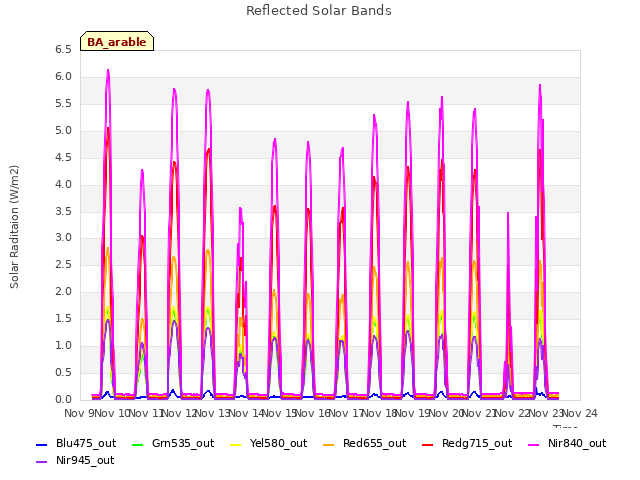Toggle the Nir840_out legend entry
The width and height of the screenshot is (640, 480).
567,444
